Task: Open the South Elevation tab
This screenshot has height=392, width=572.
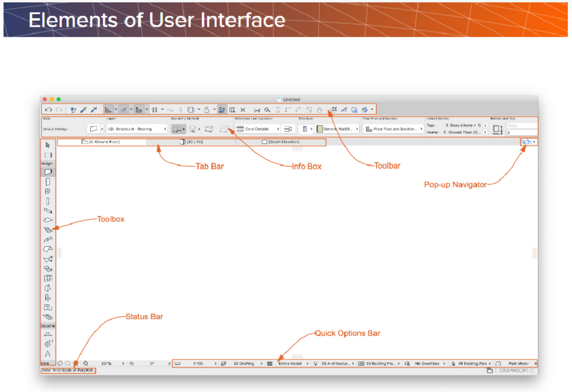Action: 281,142
